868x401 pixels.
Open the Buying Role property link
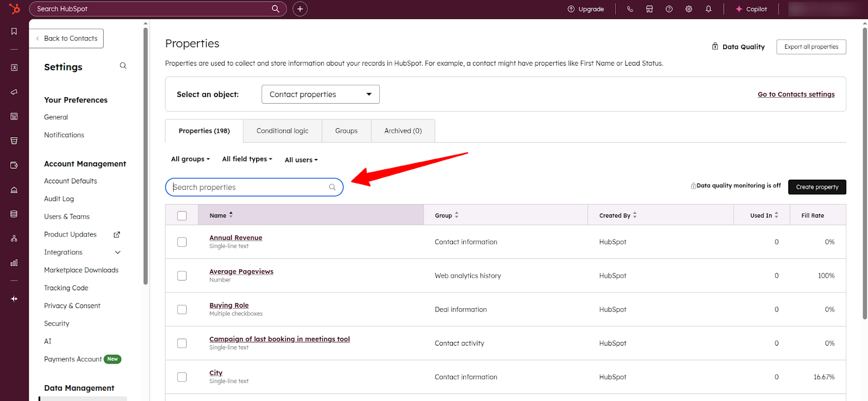pyautogui.click(x=229, y=305)
